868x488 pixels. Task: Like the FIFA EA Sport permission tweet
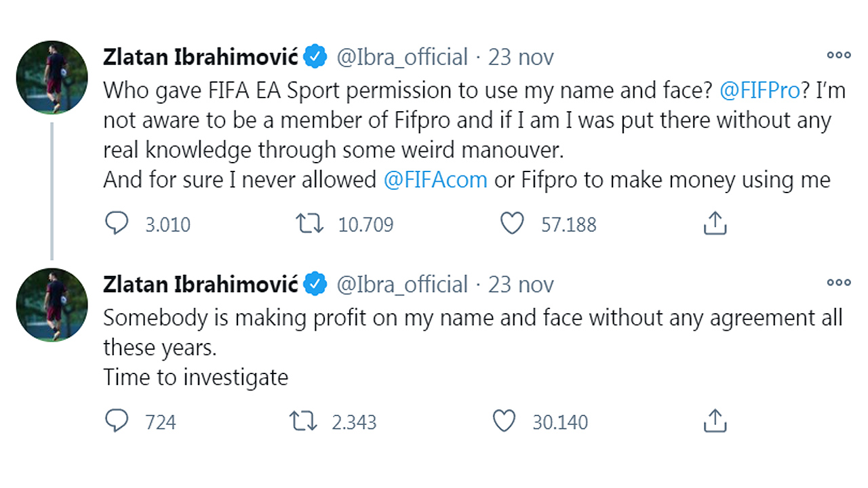[512, 224]
